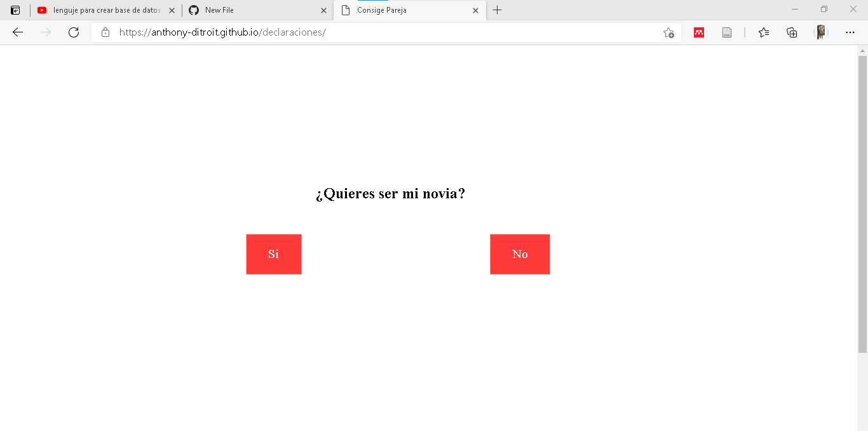Screen dimensions: 868x431
Task: Open a new browser tab
Action: 498,10
